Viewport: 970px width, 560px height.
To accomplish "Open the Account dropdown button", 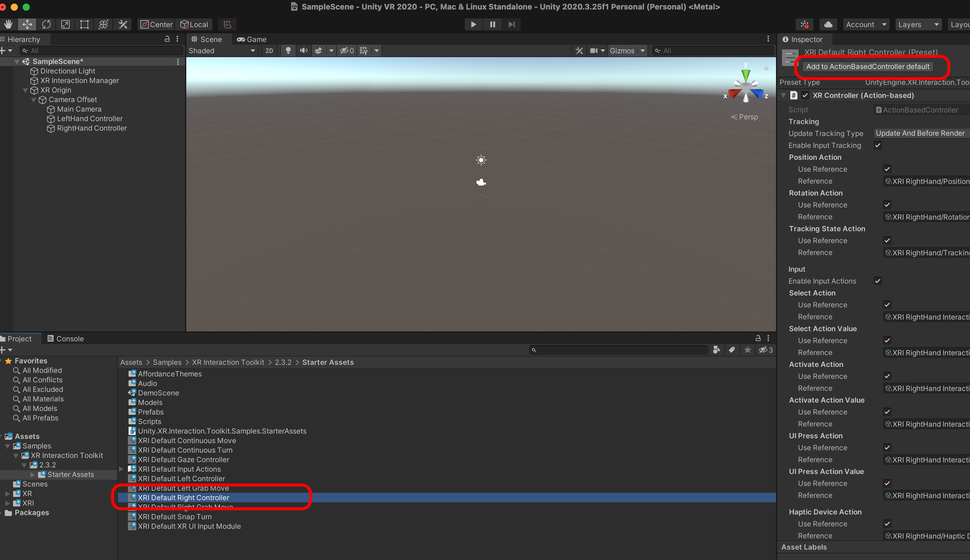I will point(866,25).
